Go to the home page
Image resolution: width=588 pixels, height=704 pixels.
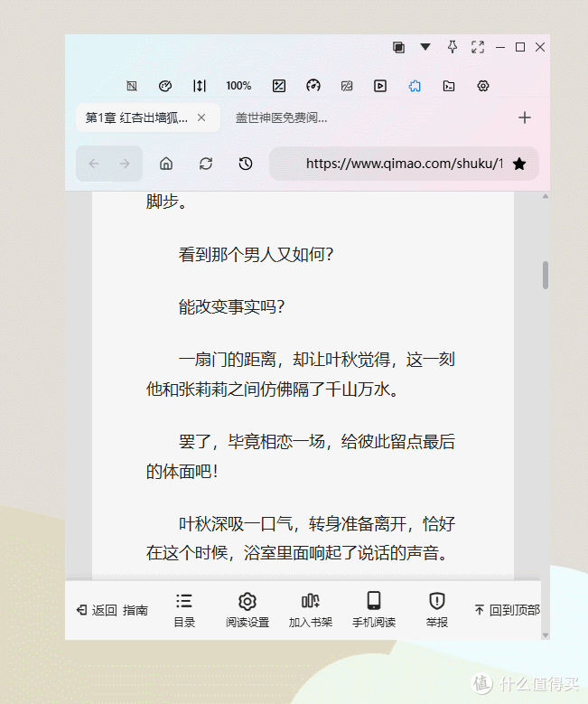click(x=166, y=164)
